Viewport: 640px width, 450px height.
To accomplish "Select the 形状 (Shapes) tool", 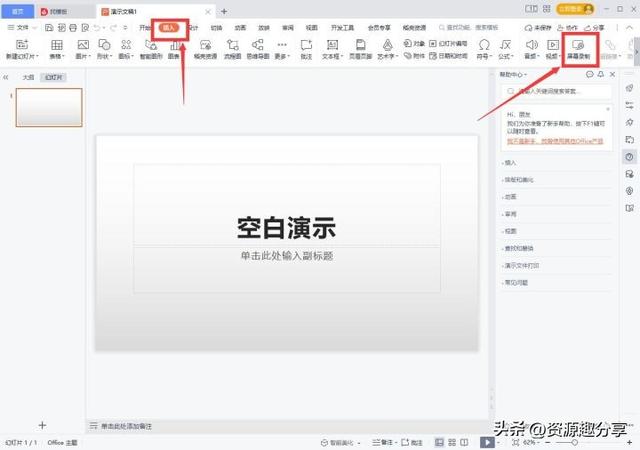I will click(x=104, y=49).
